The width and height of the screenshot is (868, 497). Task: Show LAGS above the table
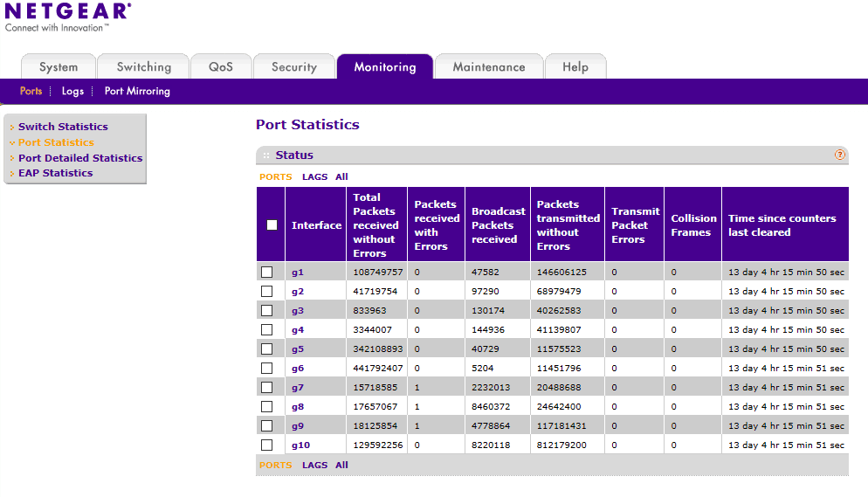(314, 177)
